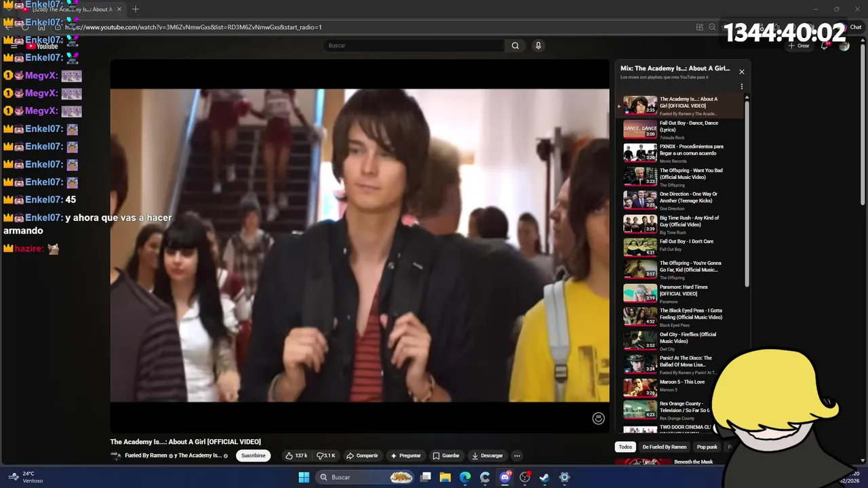This screenshot has height=488, width=868.
Task: Select the De Fueled By Ramen chip
Action: click(665, 447)
